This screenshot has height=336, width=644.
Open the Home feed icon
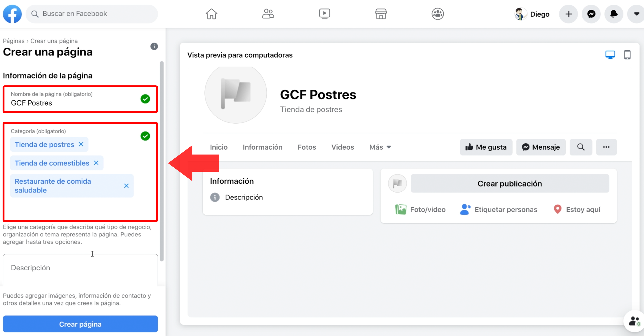(211, 14)
